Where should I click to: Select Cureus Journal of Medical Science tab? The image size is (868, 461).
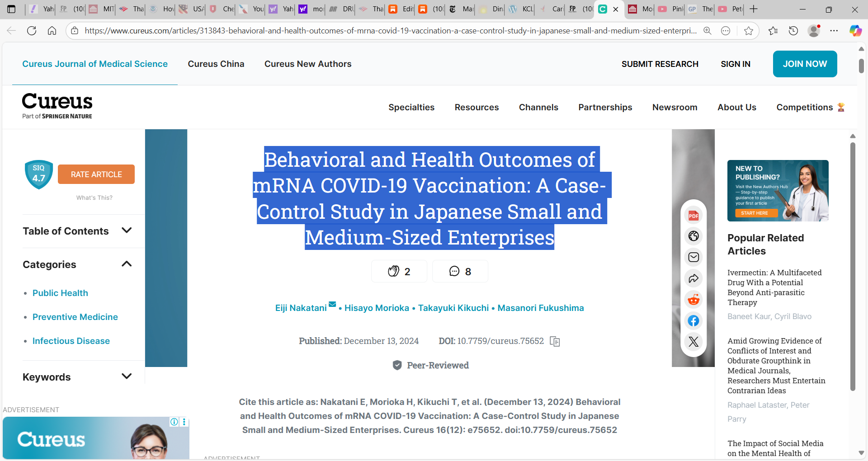pyautogui.click(x=95, y=64)
